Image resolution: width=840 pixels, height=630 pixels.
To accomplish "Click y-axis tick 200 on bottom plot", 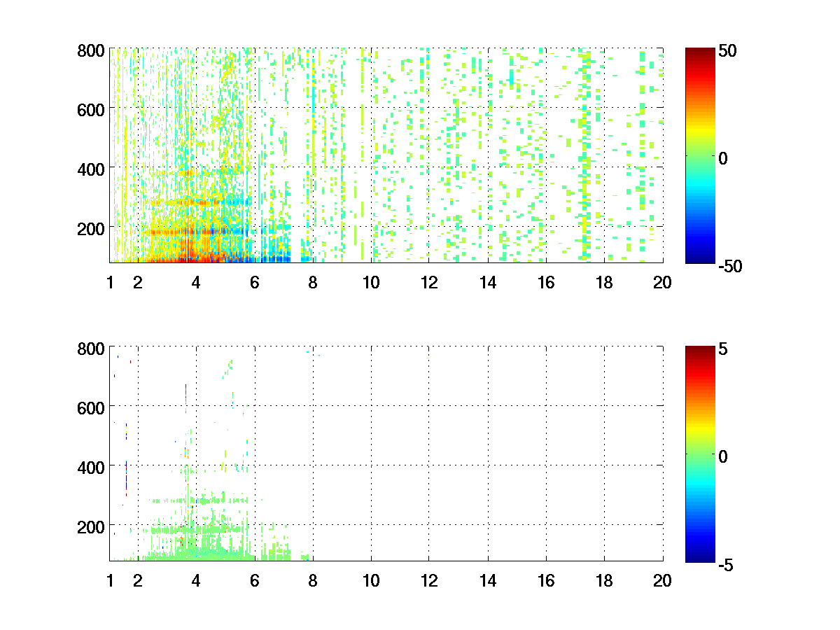I will (92, 526).
